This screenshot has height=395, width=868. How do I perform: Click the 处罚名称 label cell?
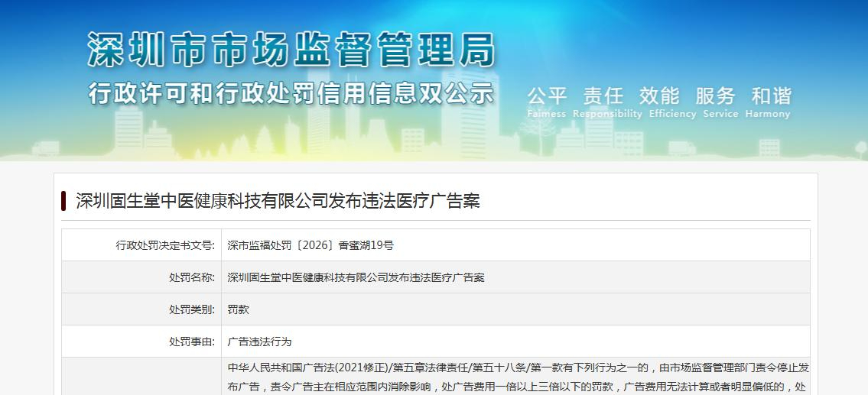point(141,277)
